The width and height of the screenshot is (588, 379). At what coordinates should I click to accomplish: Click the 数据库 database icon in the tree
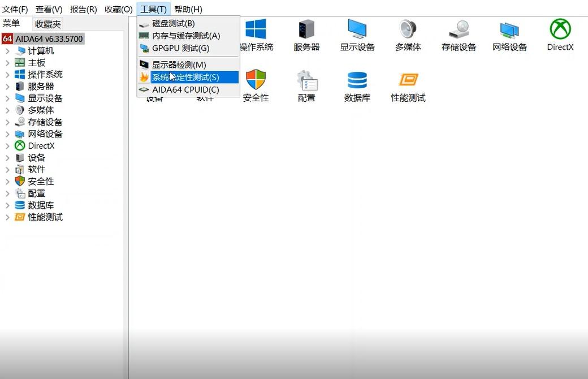point(20,205)
